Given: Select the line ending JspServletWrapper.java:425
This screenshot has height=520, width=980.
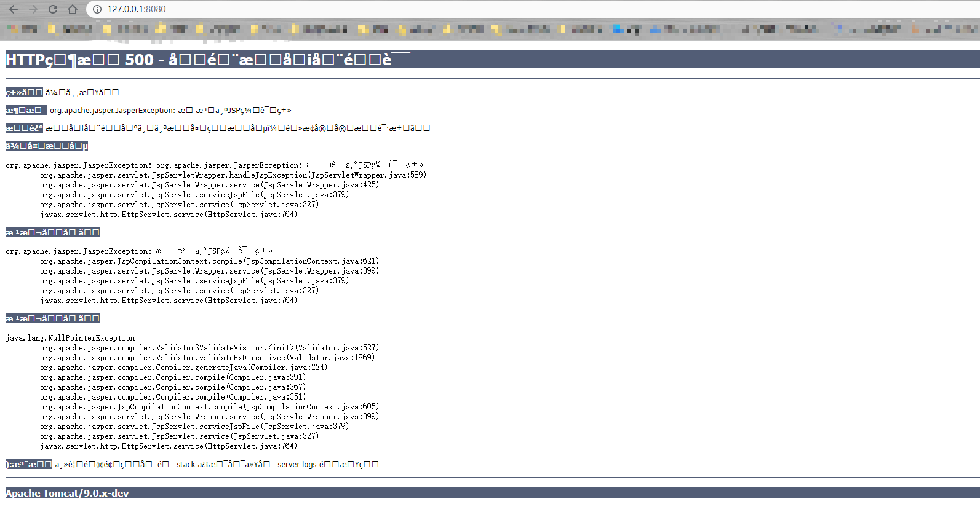Looking at the screenshot, I should (x=209, y=185).
